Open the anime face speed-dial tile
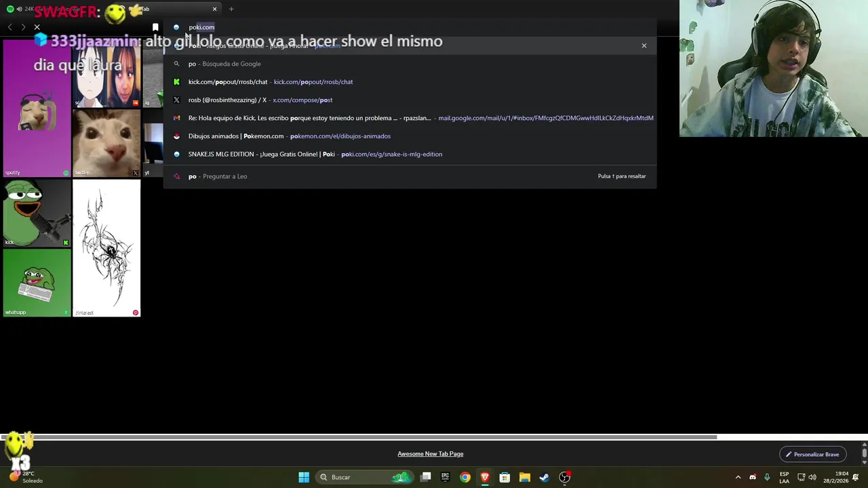The width and height of the screenshot is (868, 488). click(106, 73)
